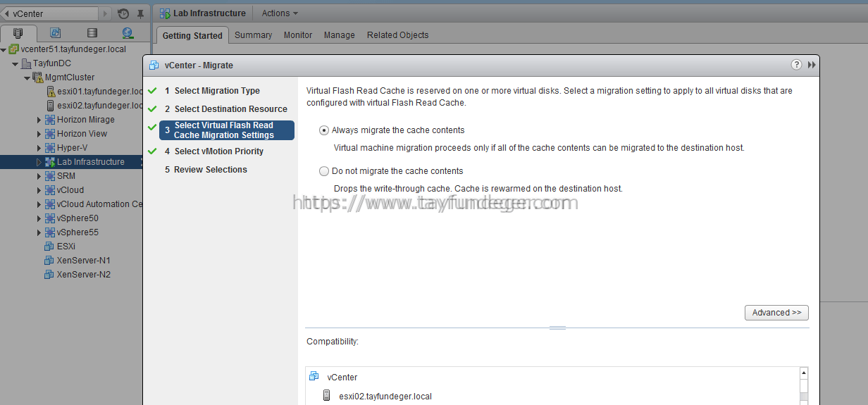This screenshot has height=405, width=868.
Task: Switch to the Manage tab
Action: (340, 35)
